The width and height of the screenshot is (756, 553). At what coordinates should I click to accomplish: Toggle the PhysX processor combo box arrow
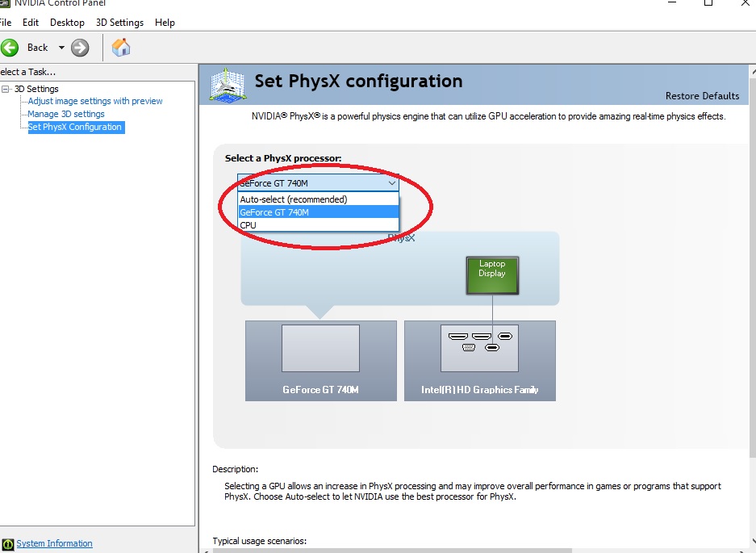[x=392, y=183]
